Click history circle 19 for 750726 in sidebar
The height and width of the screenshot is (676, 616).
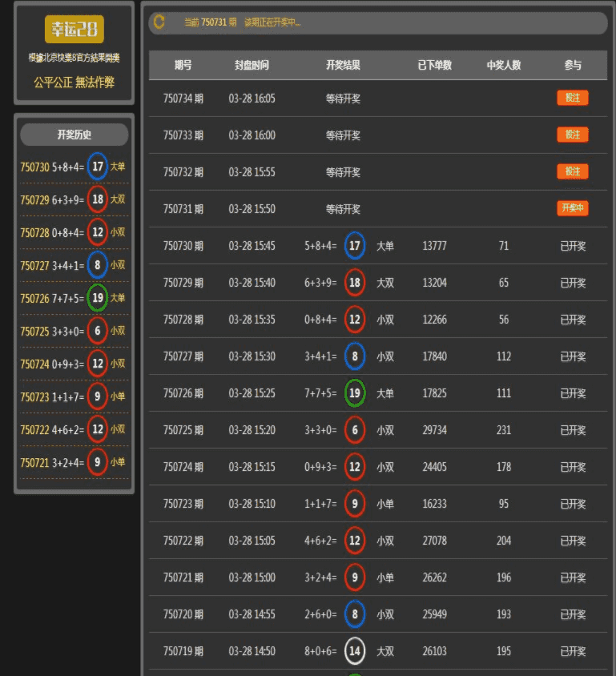pos(98,298)
